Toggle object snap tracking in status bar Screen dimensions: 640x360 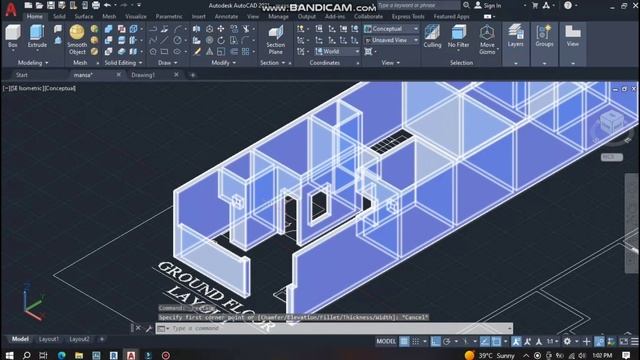click(484, 341)
